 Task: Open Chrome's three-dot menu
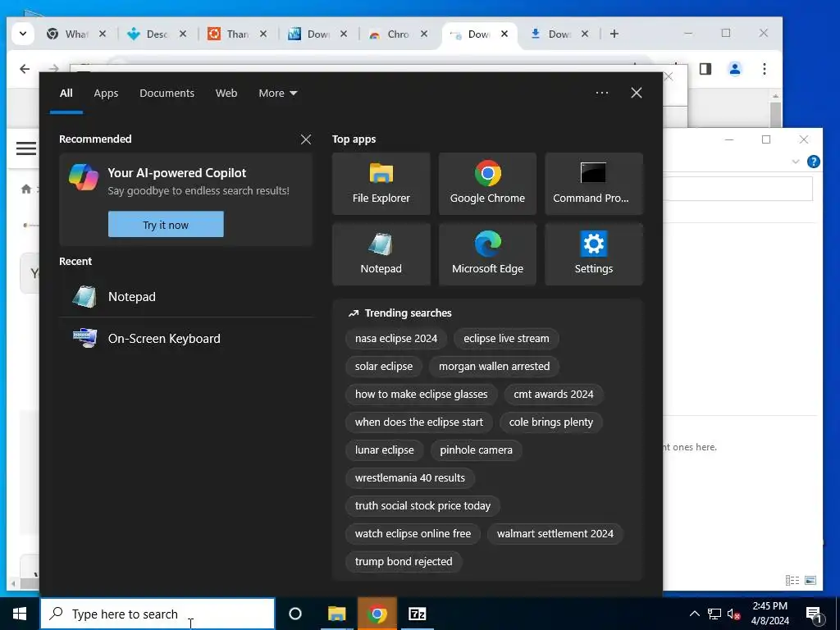(x=765, y=69)
